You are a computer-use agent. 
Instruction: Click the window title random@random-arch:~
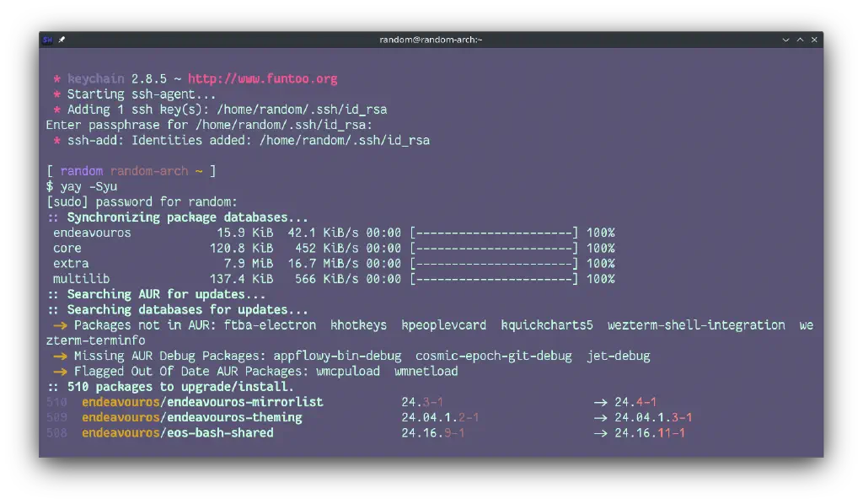pyautogui.click(x=431, y=40)
